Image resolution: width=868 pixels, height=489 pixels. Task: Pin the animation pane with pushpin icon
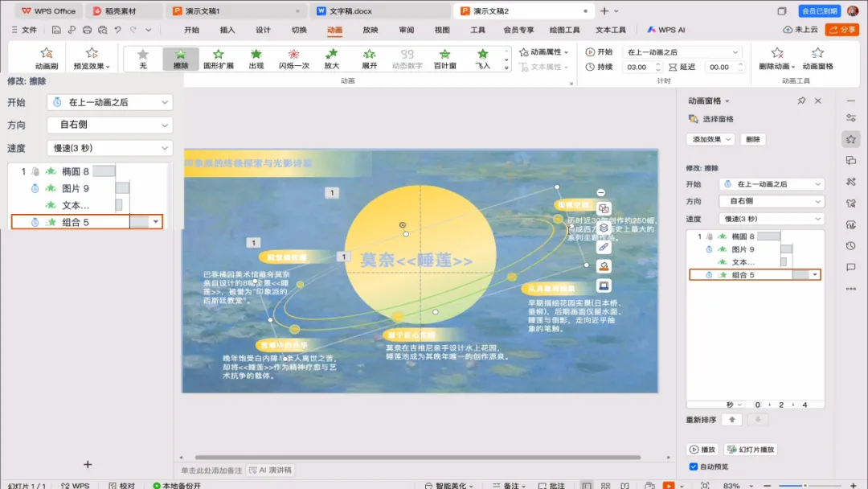[x=801, y=101]
